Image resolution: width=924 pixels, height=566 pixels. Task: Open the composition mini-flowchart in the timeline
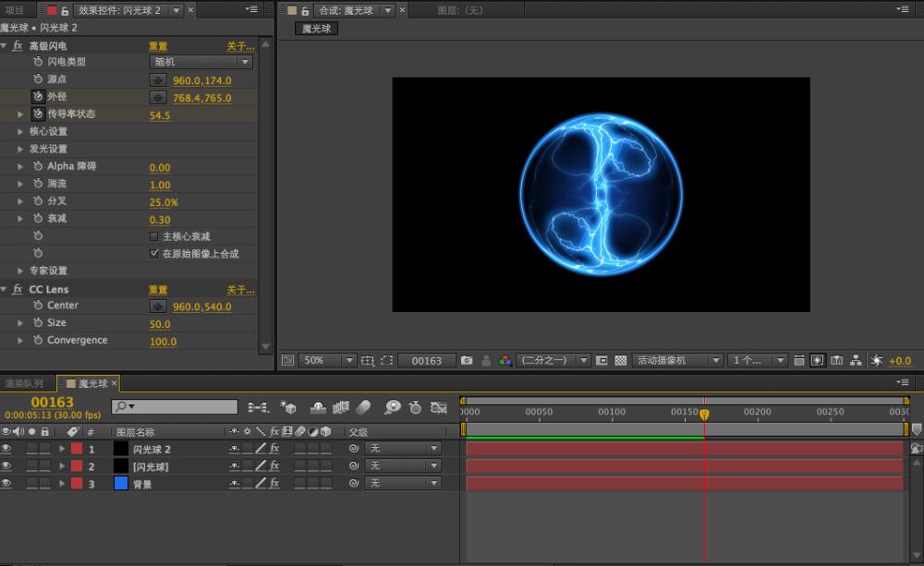click(x=258, y=407)
